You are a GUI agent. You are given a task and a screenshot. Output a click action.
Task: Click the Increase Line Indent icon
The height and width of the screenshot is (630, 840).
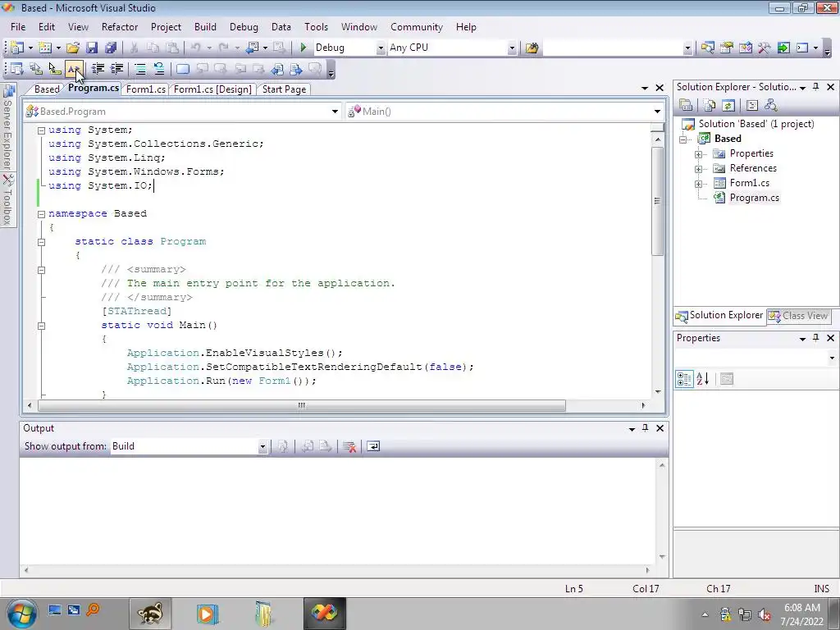[116, 69]
